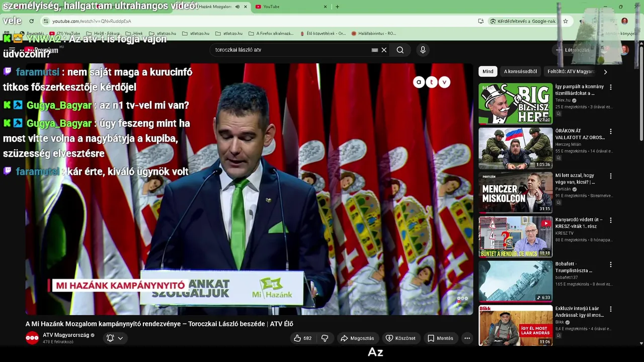Open 'A Firefox alkalmazá...' bookmark folder
This screenshot has height=362, width=644.
point(271,34)
